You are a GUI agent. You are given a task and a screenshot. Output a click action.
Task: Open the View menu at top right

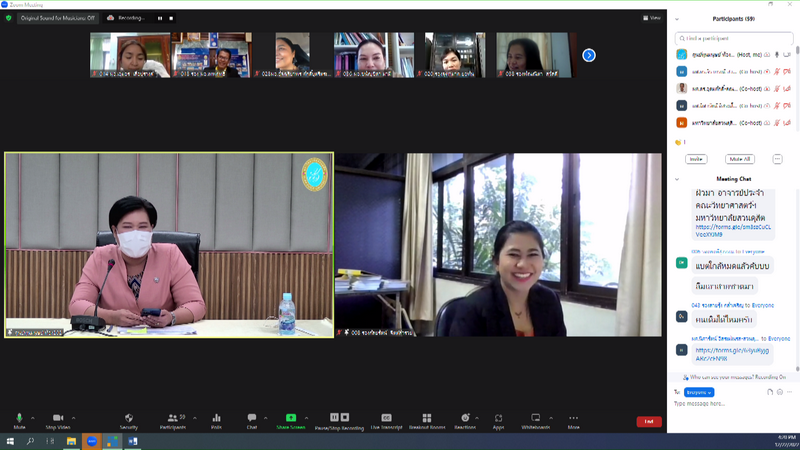(654, 18)
